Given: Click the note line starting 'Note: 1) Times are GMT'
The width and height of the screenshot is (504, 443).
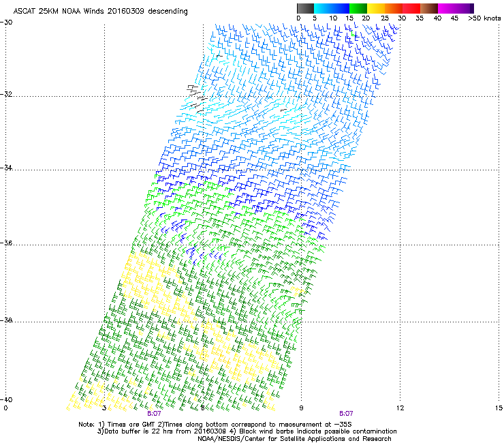Looking at the screenshot, I should 215,425.
